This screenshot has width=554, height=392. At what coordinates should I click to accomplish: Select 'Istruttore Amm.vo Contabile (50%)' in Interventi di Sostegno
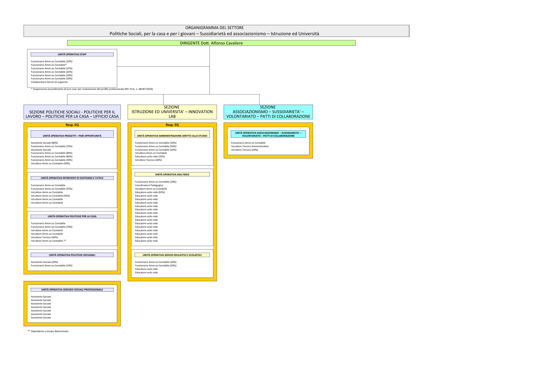pyautogui.click(x=51, y=196)
